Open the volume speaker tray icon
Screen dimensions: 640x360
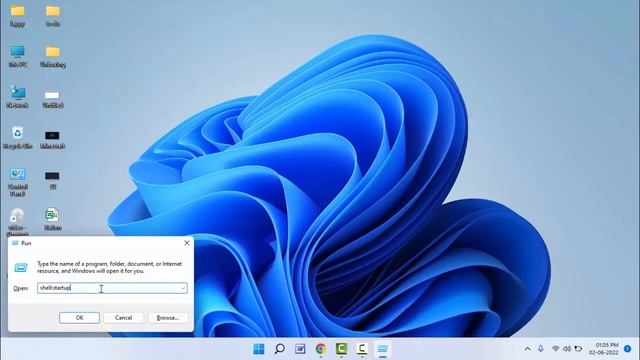pyautogui.click(x=567, y=349)
